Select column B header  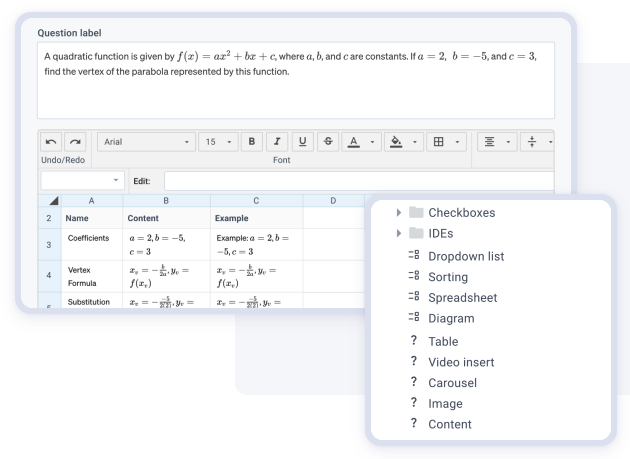point(166,201)
